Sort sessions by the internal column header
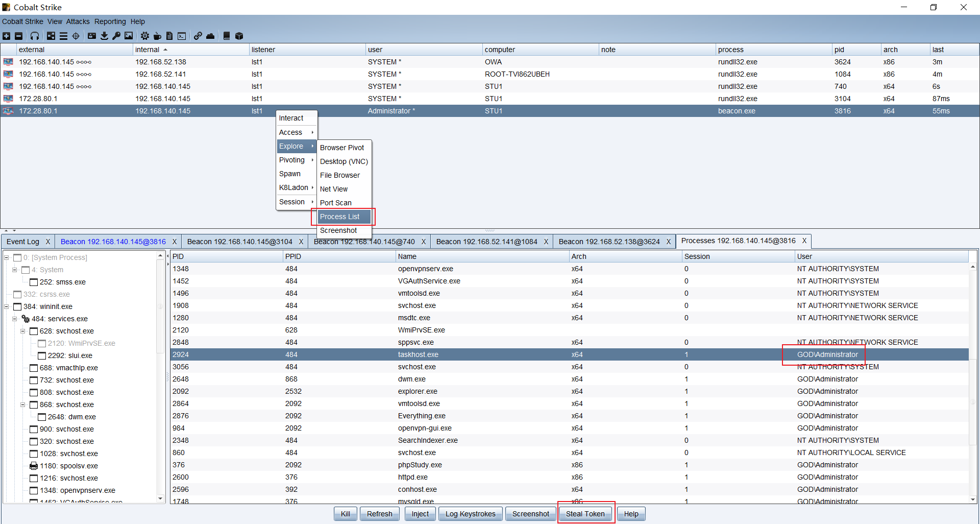 (x=191, y=50)
